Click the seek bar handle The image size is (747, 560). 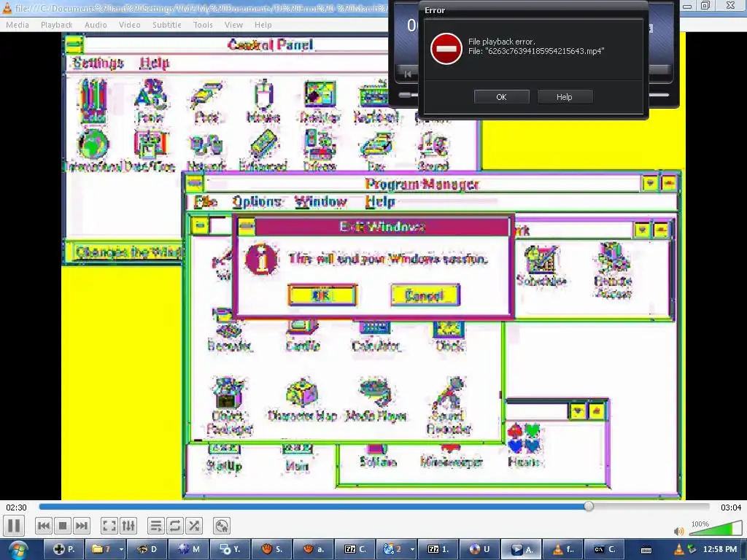point(589,507)
